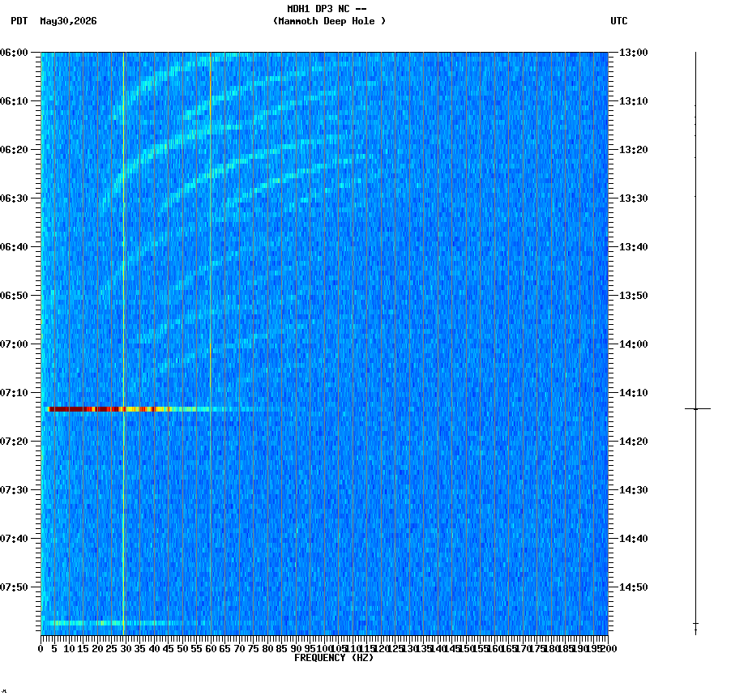Select the 14:00 UTC time label
Image resolution: width=731 pixels, height=700 pixels.
[634, 344]
